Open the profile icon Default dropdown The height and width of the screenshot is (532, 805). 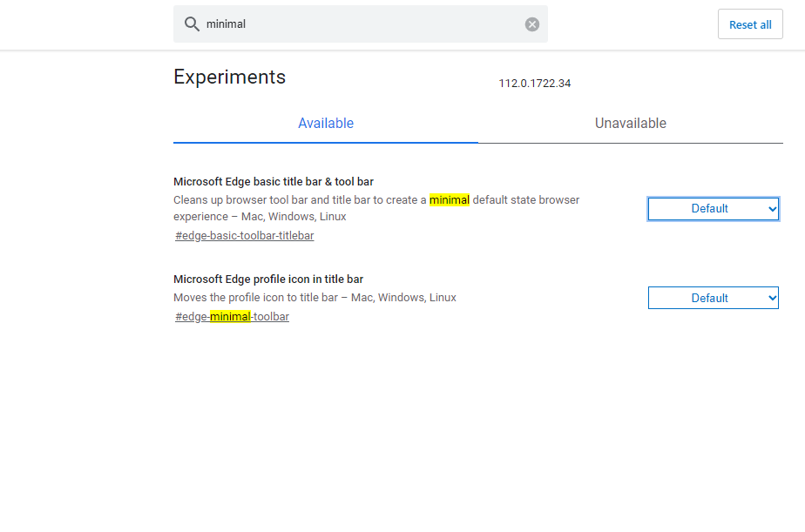(709, 298)
